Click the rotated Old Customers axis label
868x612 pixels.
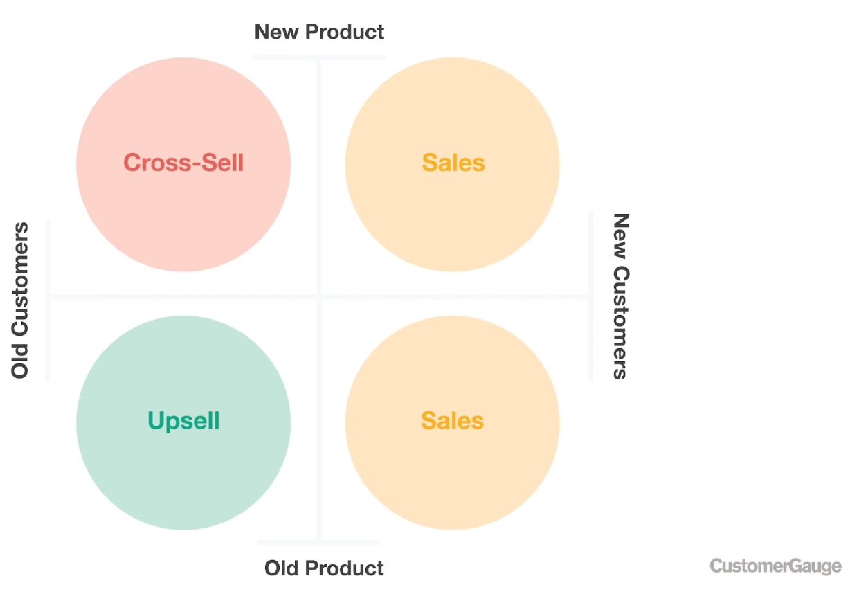(x=20, y=300)
